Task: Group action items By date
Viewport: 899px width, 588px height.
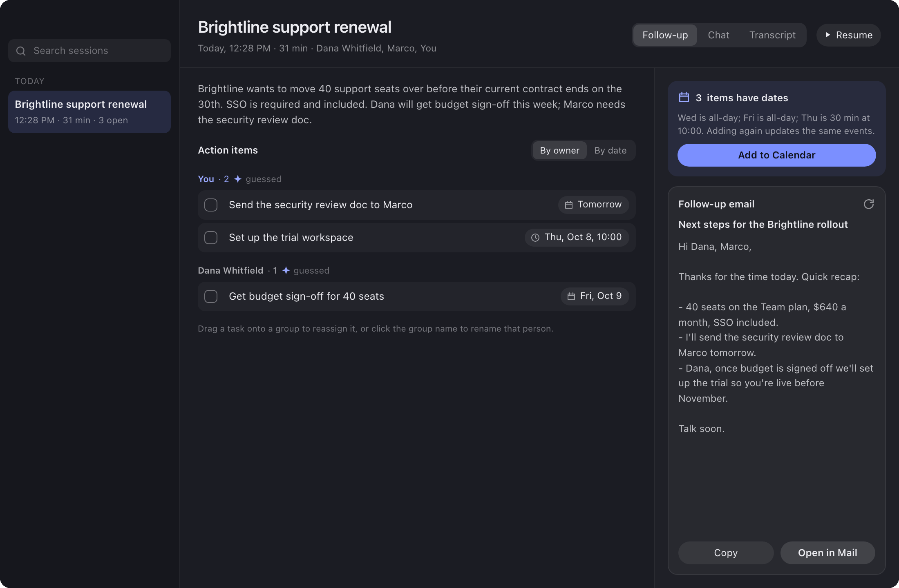Action: point(610,151)
